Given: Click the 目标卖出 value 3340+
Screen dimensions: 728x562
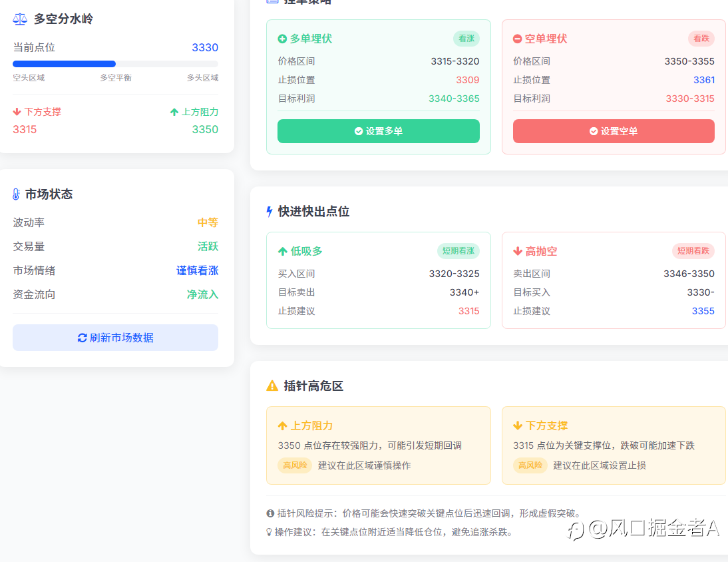Looking at the screenshot, I should point(464,292).
